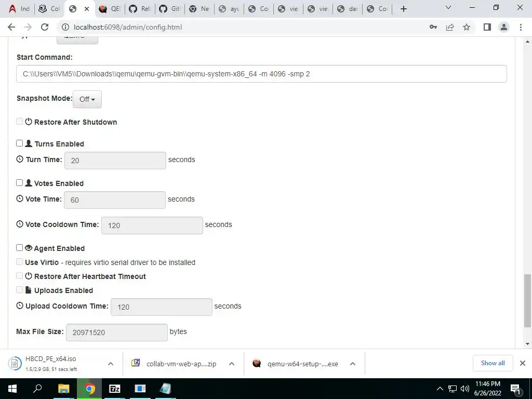Expand options for collab-vm zip download
This screenshot has height=399, width=532.
click(x=232, y=364)
